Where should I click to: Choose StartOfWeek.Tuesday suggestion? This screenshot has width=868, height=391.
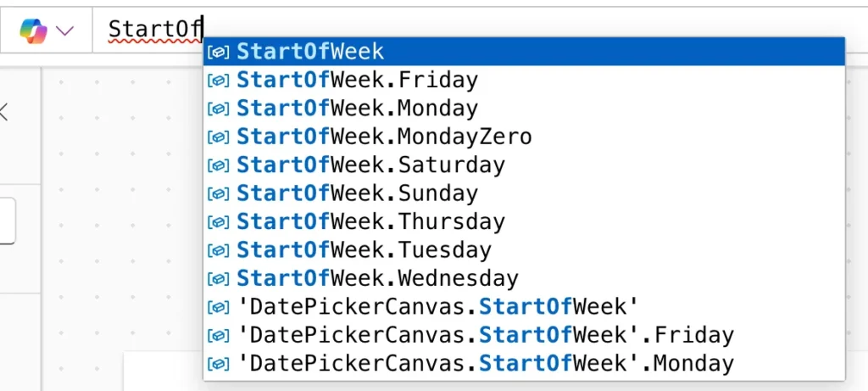pyautogui.click(x=524, y=249)
